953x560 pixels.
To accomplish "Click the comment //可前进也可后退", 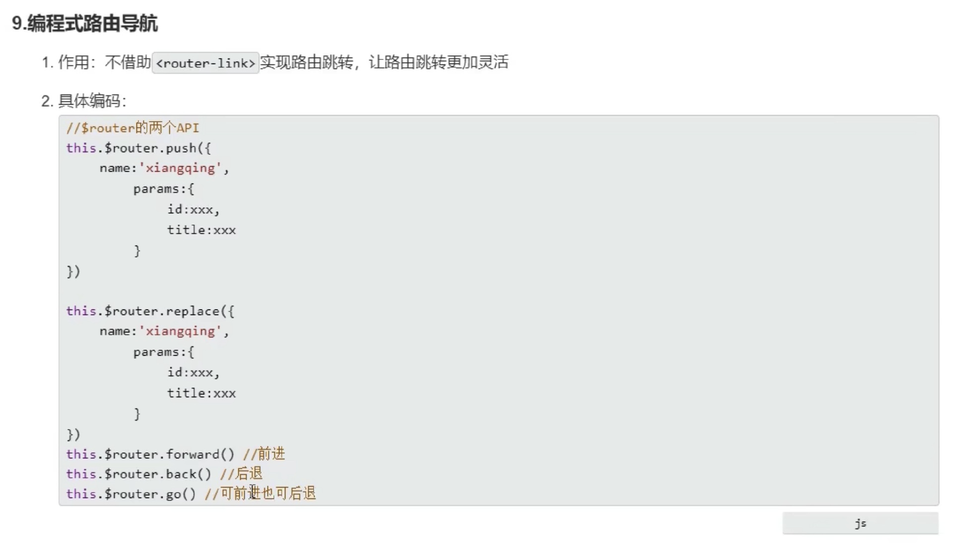I will point(261,494).
